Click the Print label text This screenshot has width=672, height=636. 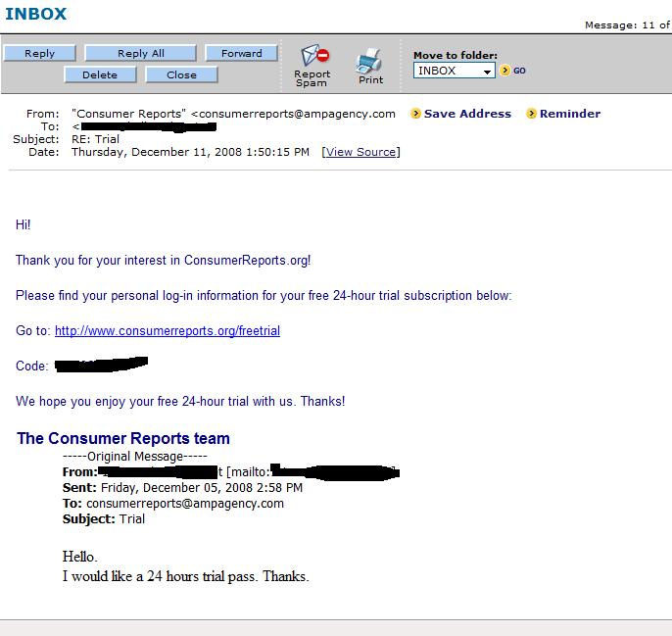pyautogui.click(x=370, y=79)
